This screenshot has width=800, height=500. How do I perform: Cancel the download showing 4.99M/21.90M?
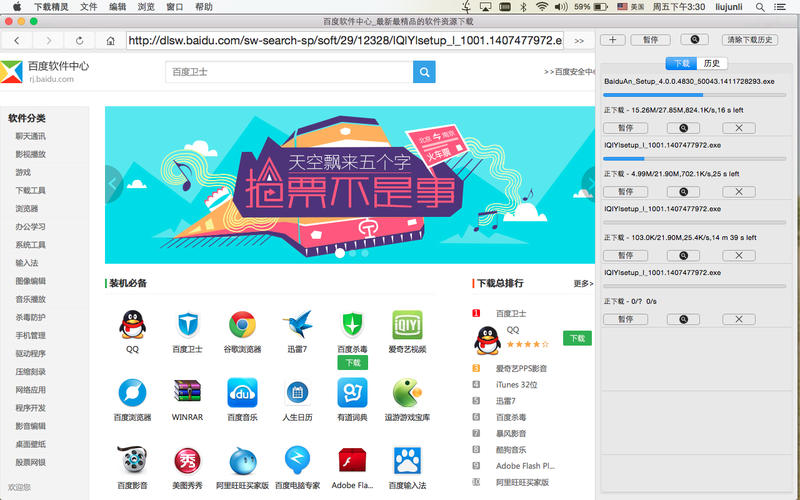point(739,192)
